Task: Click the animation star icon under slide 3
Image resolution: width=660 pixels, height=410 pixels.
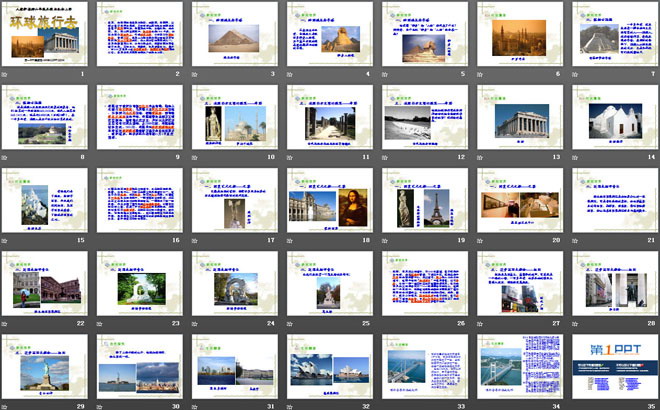Action: coord(194,75)
